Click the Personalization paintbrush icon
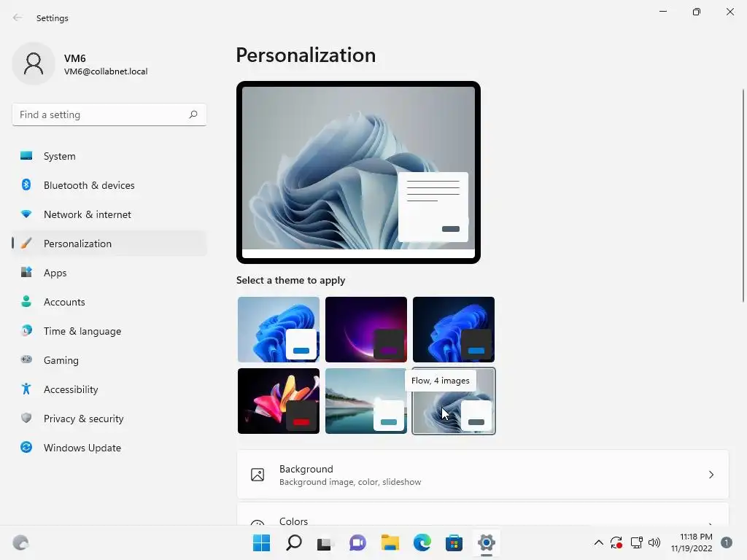 click(x=26, y=244)
